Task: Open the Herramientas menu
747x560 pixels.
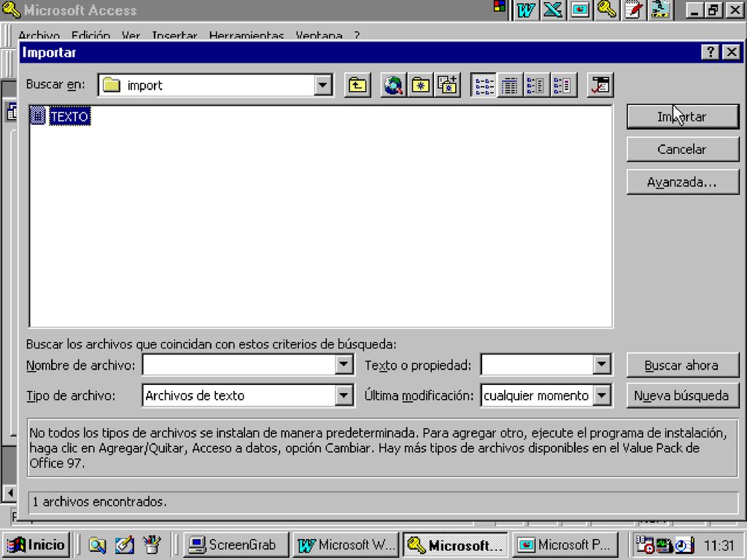Action: click(247, 36)
